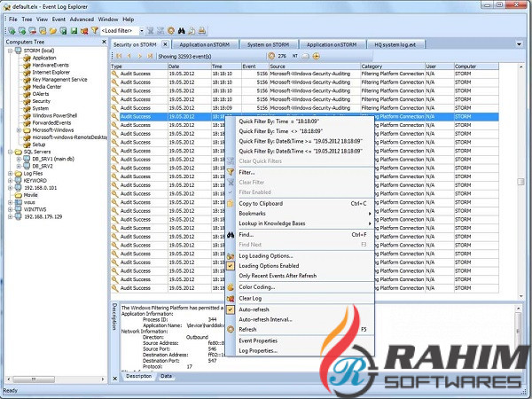
Task: Click the clipboard icon next to Copy to Clipboard
Action: pyautogui.click(x=231, y=204)
